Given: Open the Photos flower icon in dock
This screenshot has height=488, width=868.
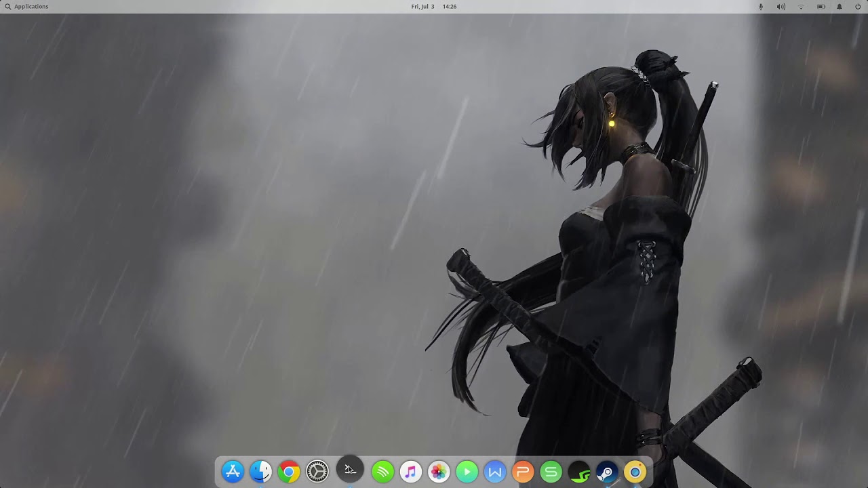Looking at the screenshot, I should (439, 471).
